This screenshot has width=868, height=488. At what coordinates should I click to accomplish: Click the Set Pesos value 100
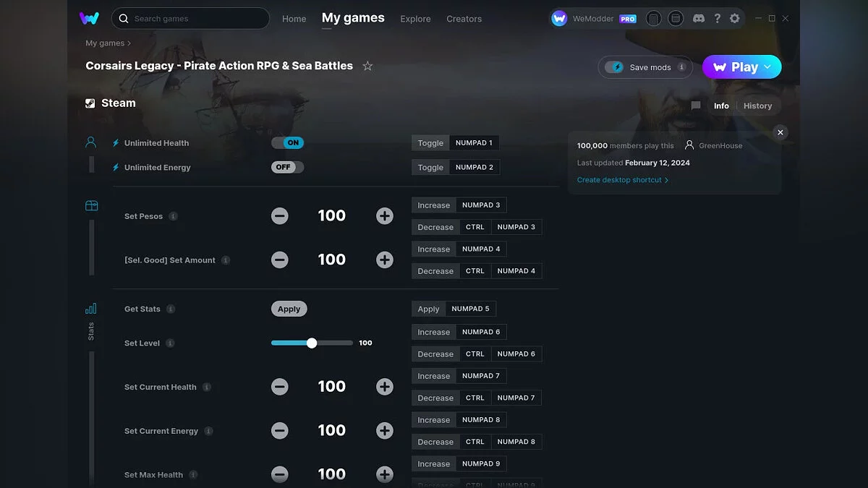332,215
